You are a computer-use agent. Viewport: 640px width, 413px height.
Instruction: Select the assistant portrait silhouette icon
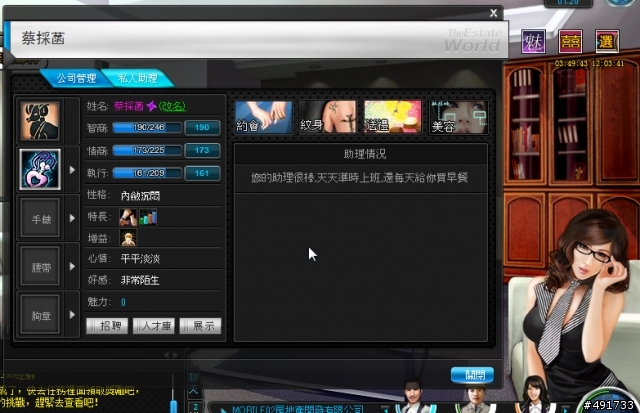[40, 121]
